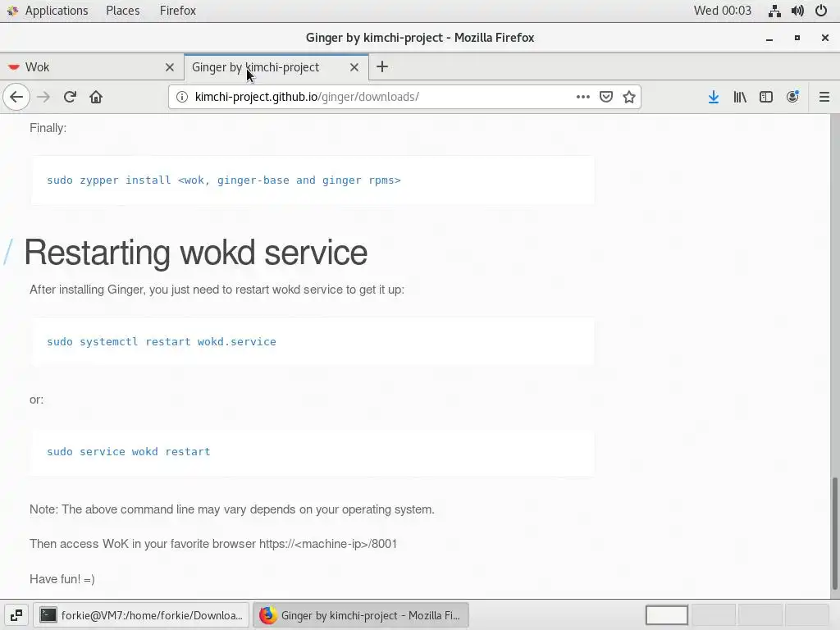
Task: Open the network status icon in top panel
Action: (x=774, y=11)
